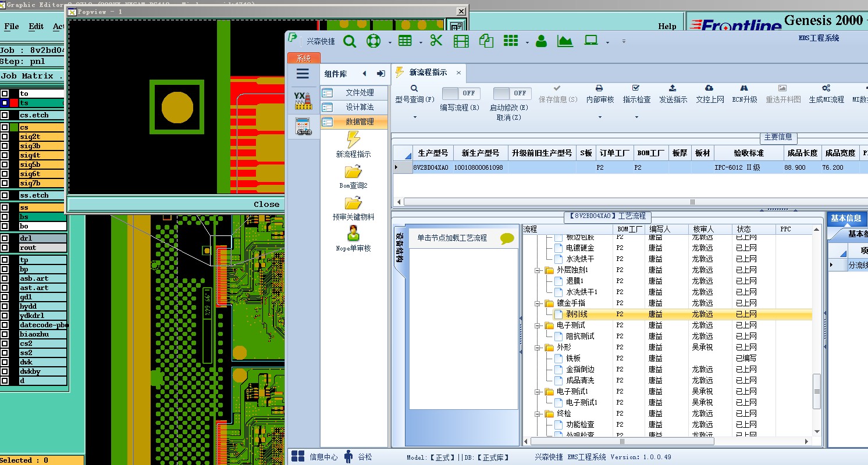Click the nine-square grid icon in toolbar
Viewport: 868px width, 465px height.
click(x=511, y=41)
